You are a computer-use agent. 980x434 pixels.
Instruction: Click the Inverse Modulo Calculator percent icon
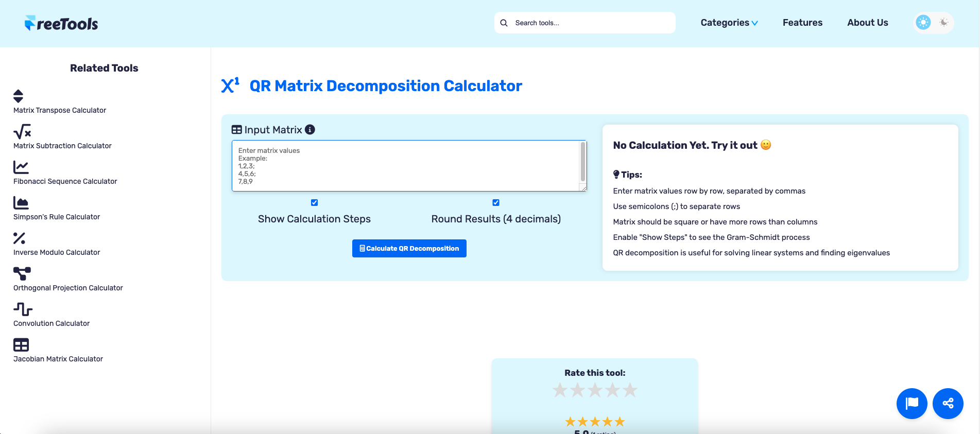pos(19,238)
